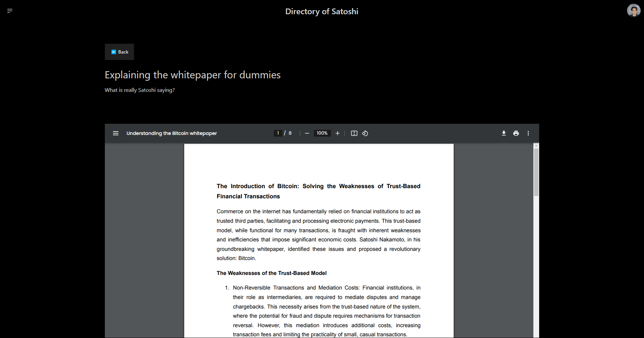The image size is (644, 338).
Task: Download the PDF file
Action: 504,133
